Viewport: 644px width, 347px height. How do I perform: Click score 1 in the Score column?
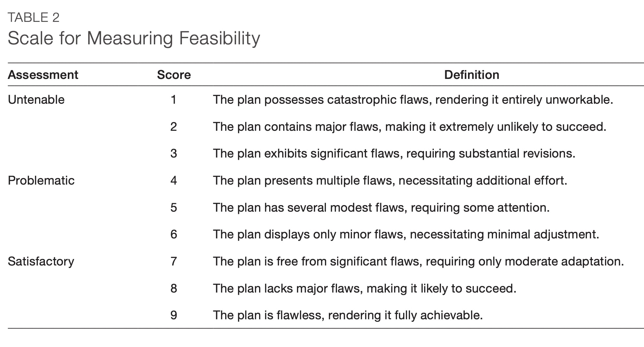click(x=173, y=100)
